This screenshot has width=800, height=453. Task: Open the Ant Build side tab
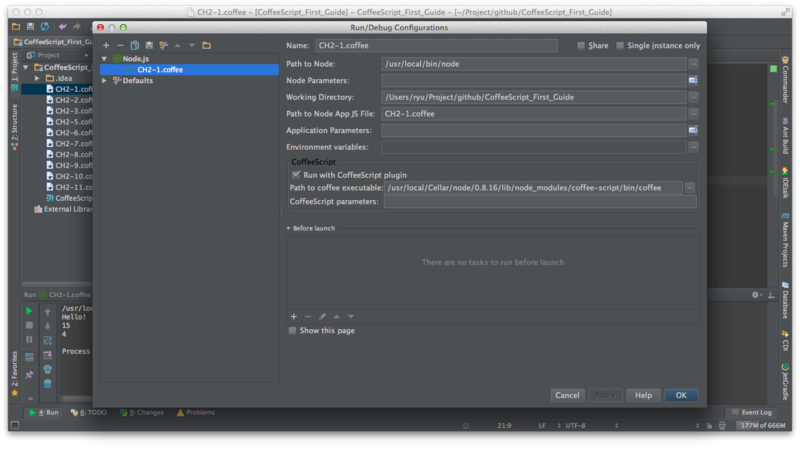[785, 136]
